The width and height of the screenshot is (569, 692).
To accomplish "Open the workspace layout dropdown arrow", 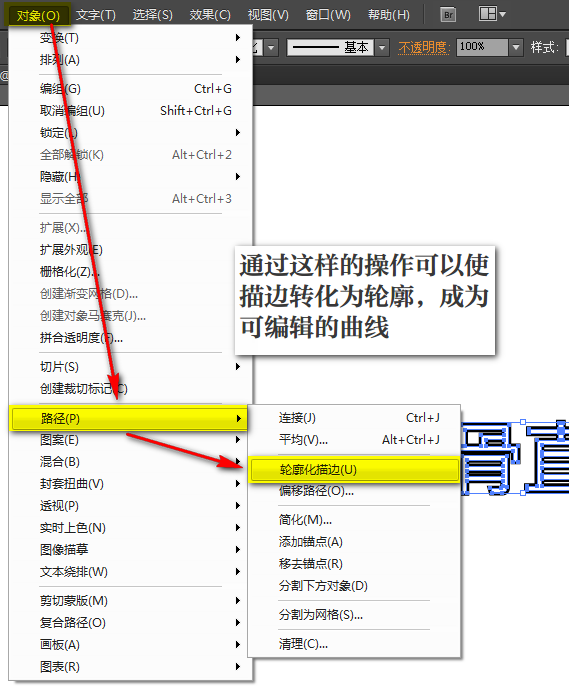I will coord(502,14).
